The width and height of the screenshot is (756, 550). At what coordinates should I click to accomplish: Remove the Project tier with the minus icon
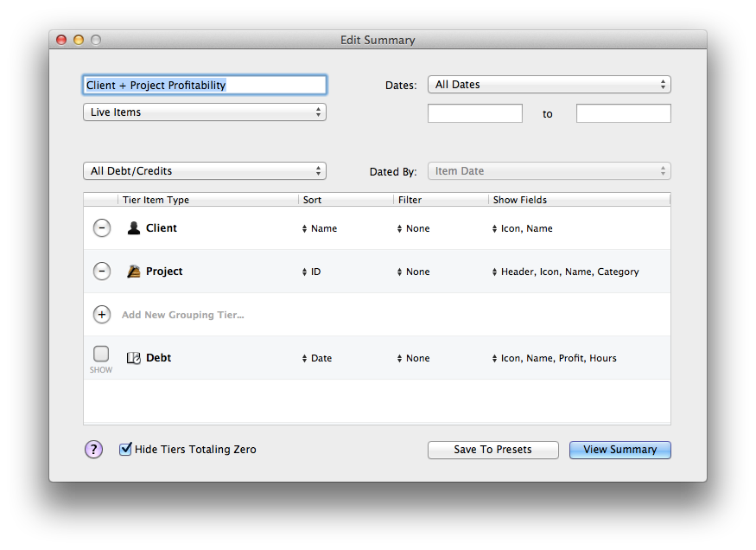coord(101,271)
